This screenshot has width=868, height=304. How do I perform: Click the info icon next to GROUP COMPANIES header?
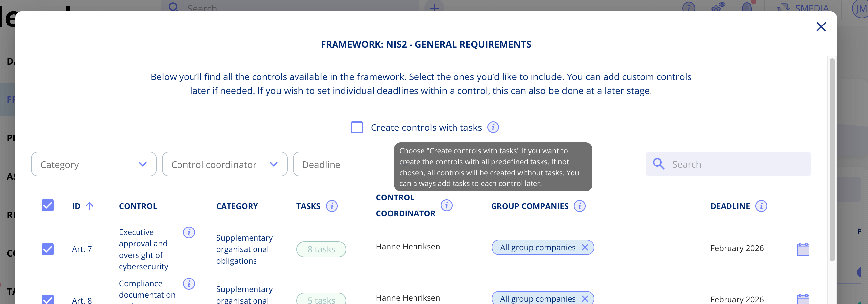coord(580,206)
